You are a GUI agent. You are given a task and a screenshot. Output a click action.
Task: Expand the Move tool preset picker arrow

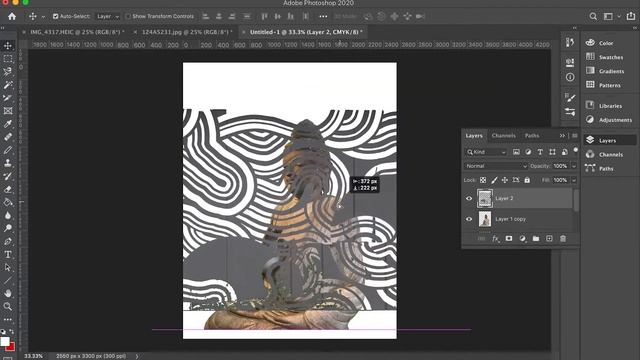[x=43, y=17]
